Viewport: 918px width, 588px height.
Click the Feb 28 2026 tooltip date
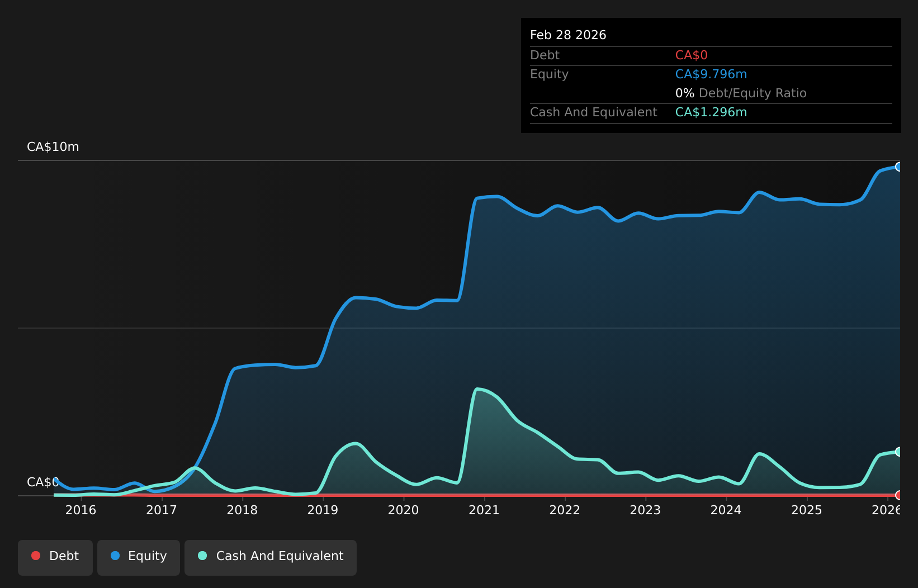pos(568,35)
